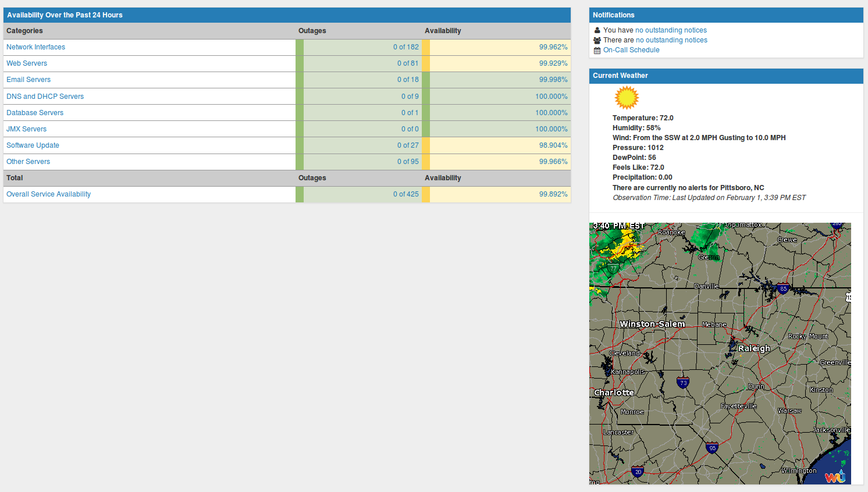Click '0 of 425' total outages
The width and height of the screenshot is (868, 492).
(x=405, y=194)
